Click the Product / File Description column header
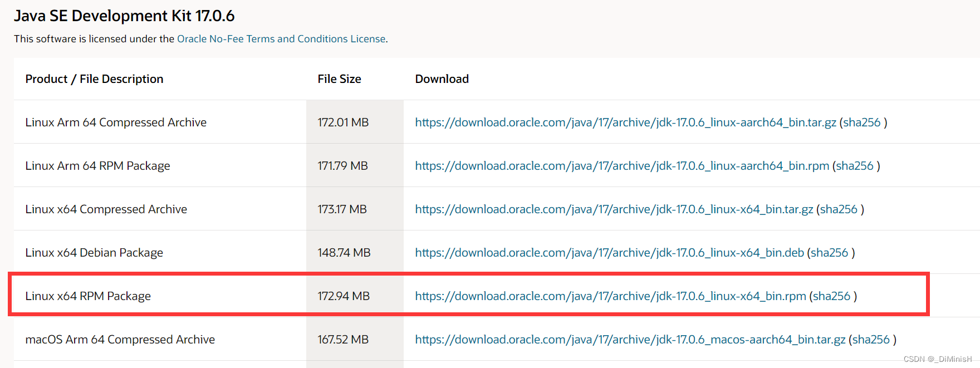980x368 pixels. (94, 79)
